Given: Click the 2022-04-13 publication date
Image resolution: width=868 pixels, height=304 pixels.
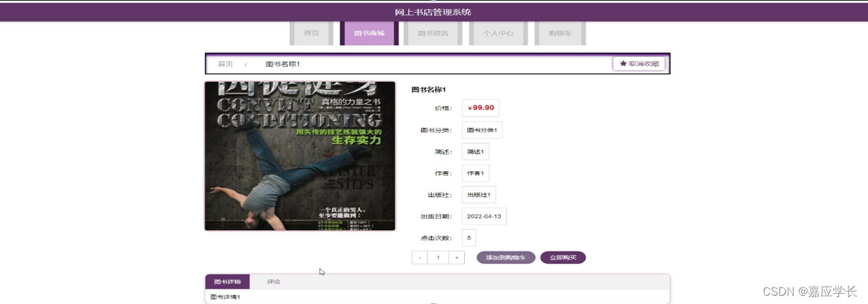Looking at the screenshot, I should tap(484, 216).
